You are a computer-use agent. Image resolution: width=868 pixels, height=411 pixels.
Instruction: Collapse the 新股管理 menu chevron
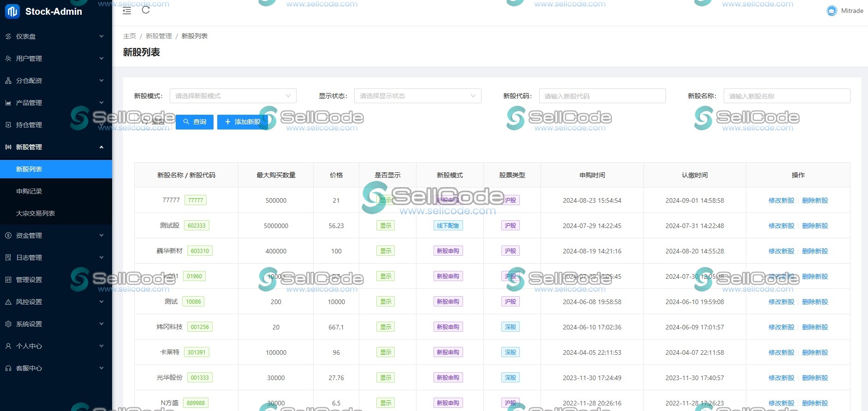[x=101, y=147]
